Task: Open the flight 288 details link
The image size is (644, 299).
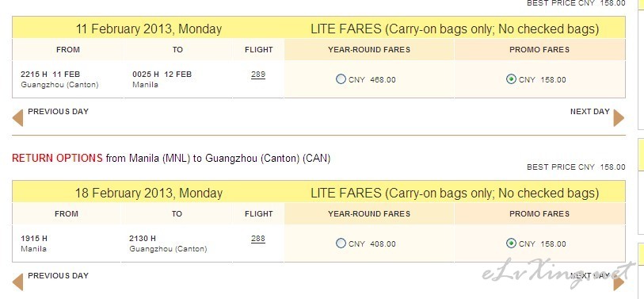Action: (258, 239)
